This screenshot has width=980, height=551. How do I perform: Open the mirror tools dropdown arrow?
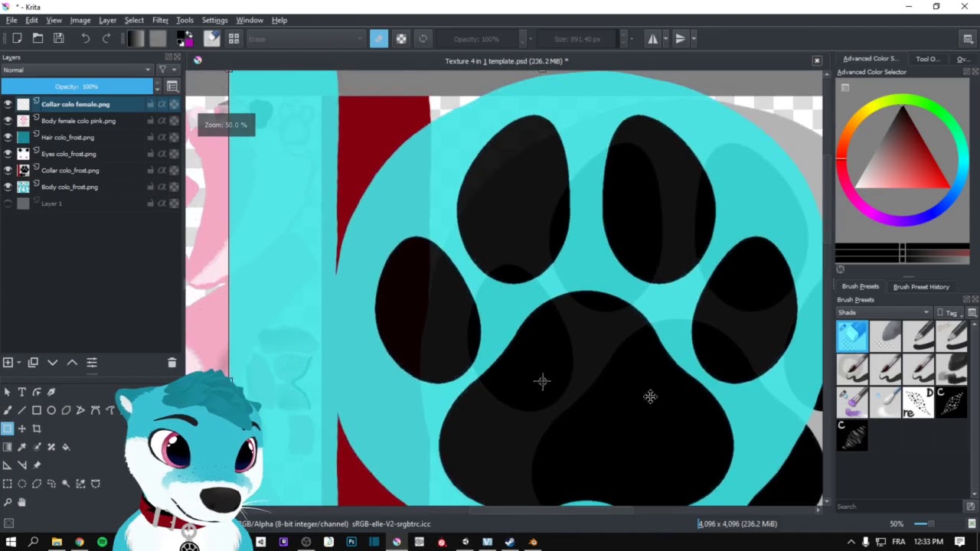(x=665, y=39)
